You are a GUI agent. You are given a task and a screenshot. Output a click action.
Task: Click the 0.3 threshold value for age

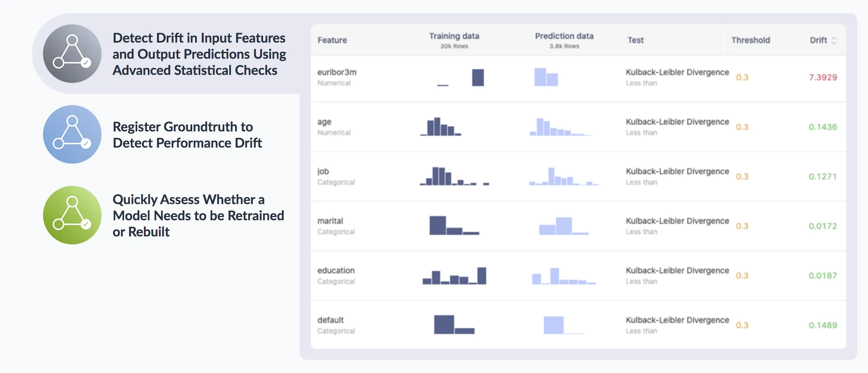pos(742,127)
